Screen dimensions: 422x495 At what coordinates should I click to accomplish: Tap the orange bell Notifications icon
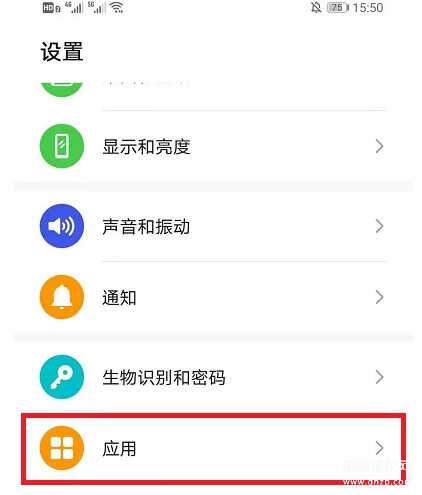pyautogui.click(x=62, y=297)
